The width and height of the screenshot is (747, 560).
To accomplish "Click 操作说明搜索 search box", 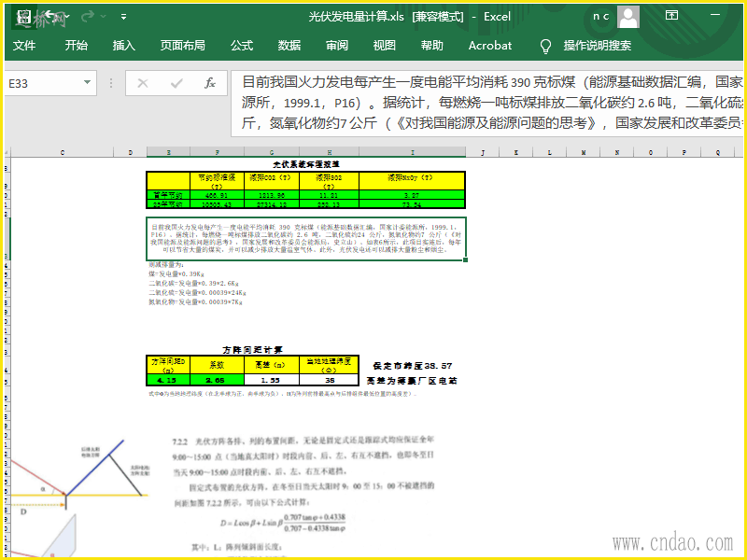I will tap(597, 45).
